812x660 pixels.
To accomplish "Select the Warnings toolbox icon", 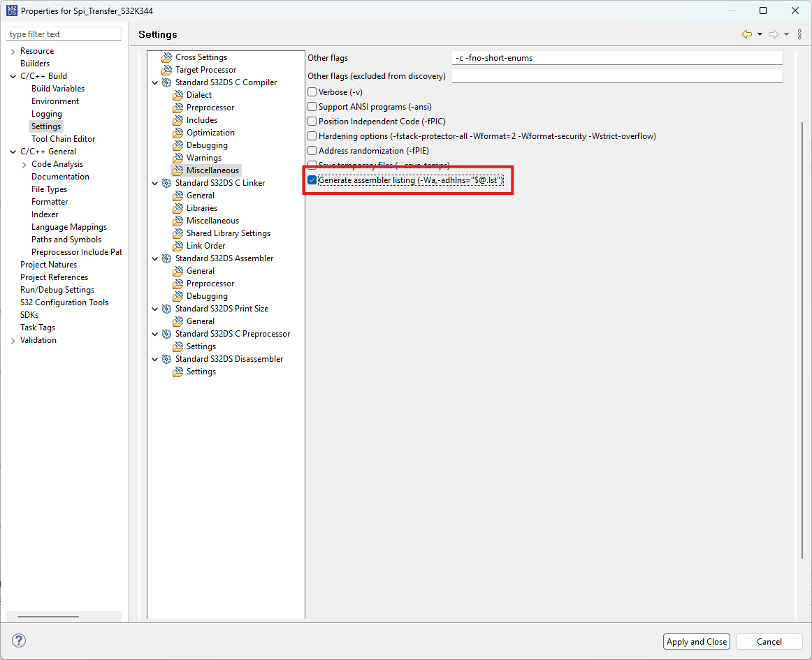I will click(178, 157).
